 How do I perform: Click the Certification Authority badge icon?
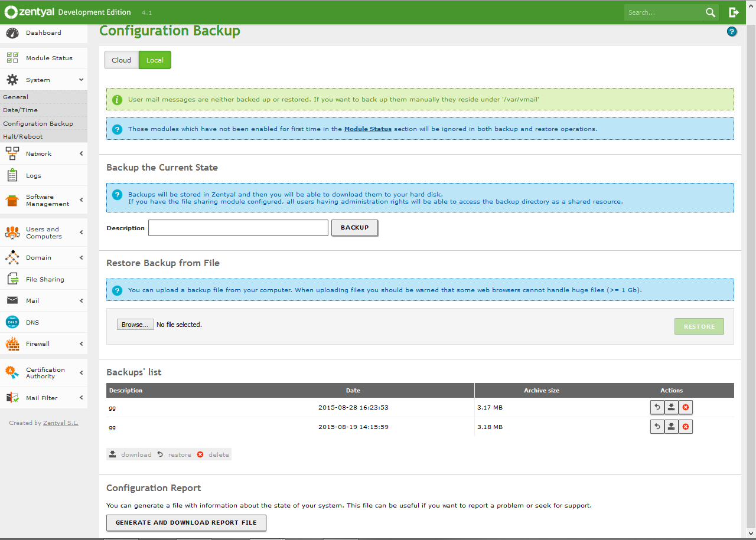pos(12,372)
